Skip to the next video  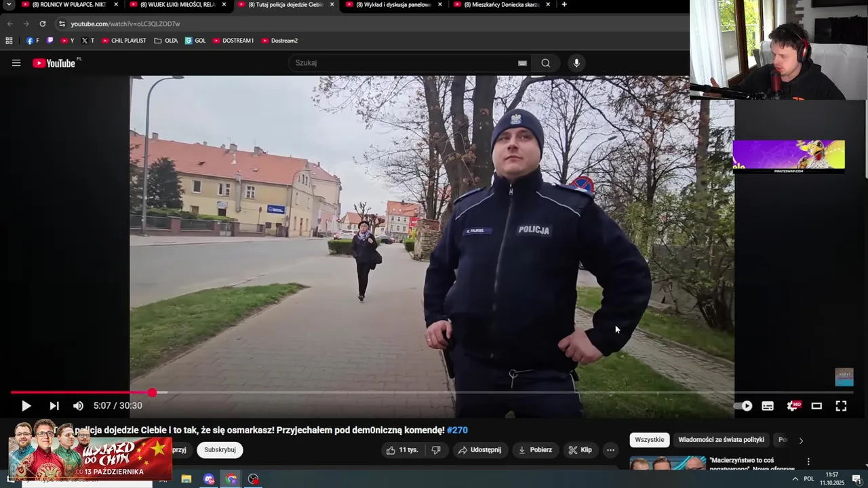[x=54, y=406]
